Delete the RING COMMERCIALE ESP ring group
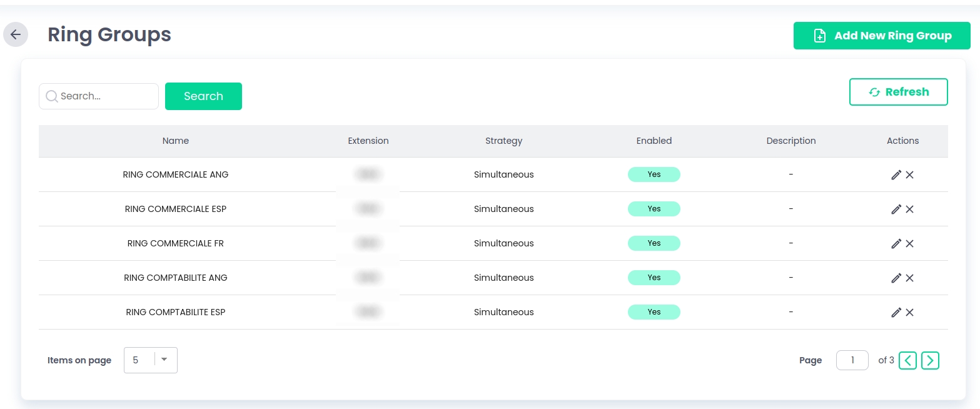Screen dimensions: 980x409 910,210
